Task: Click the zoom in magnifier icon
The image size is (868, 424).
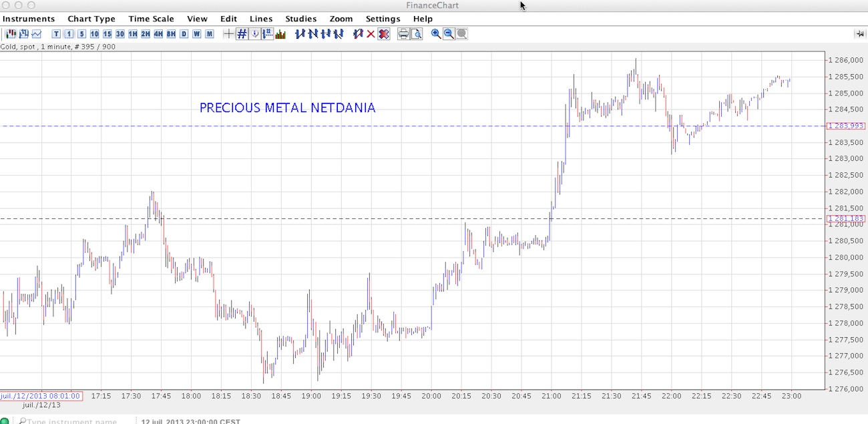Action: [x=436, y=34]
